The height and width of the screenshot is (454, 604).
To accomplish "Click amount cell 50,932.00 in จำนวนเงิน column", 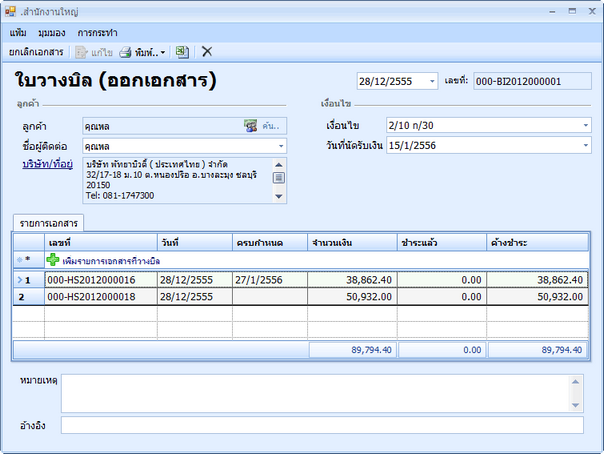I will (x=352, y=297).
